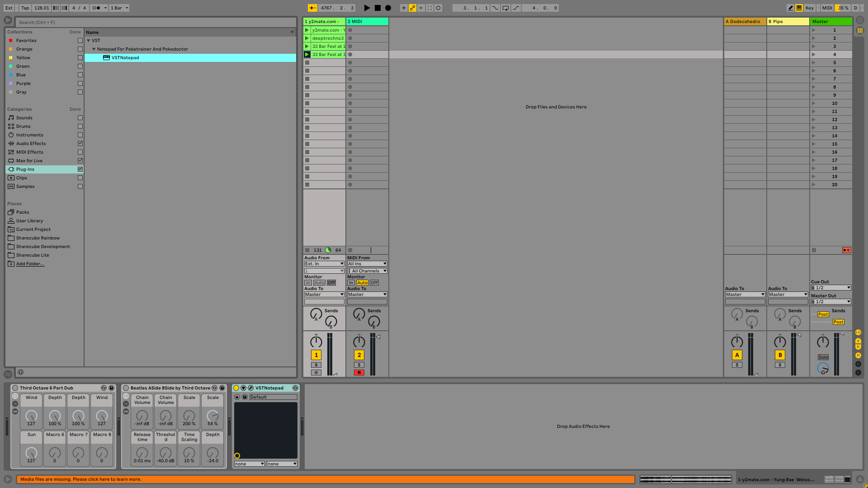868x488 pixels.
Task: Click VSTNotepad's wrench plug-in editor icon
Action: click(x=250, y=388)
